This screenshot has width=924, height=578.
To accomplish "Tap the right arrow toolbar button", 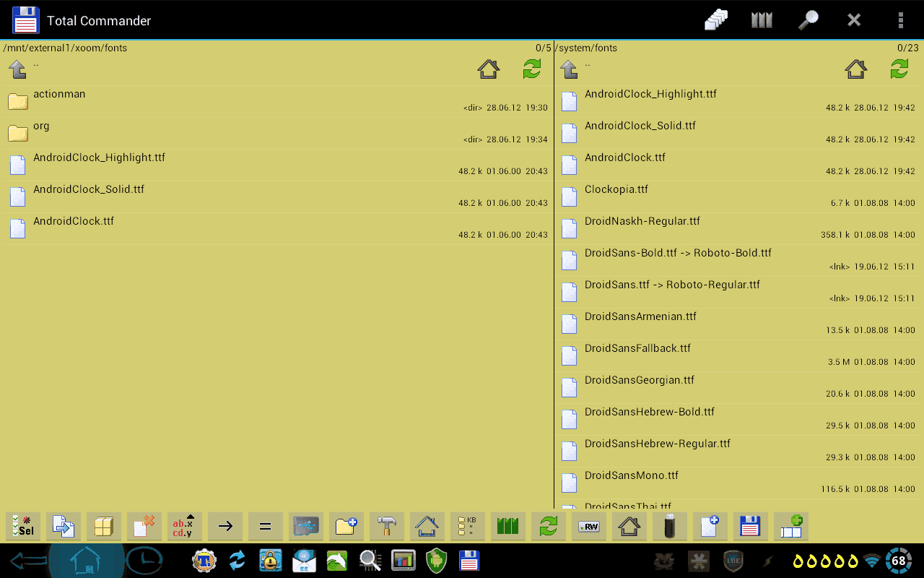I will 225,527.
